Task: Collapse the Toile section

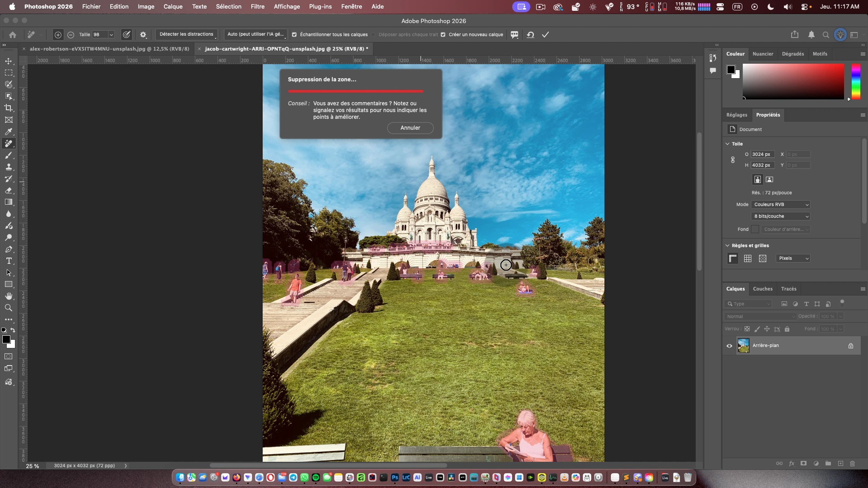Action: click(727, 144)
